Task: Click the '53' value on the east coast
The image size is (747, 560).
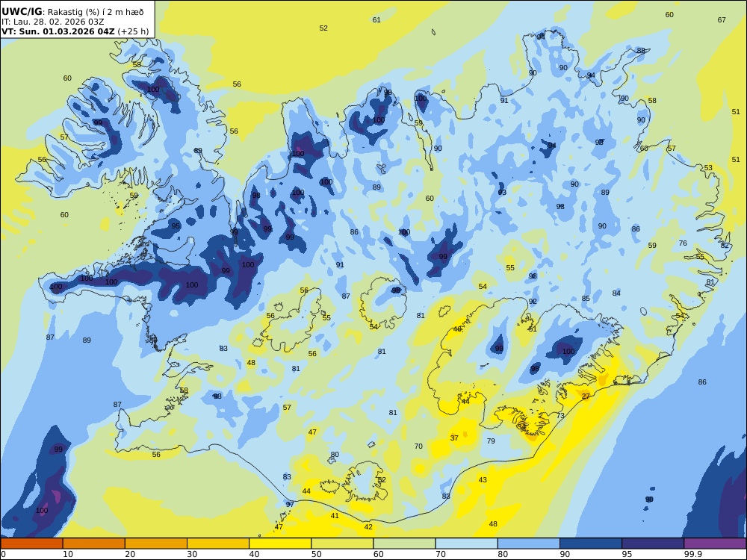Action: click(x=708, y=167)
